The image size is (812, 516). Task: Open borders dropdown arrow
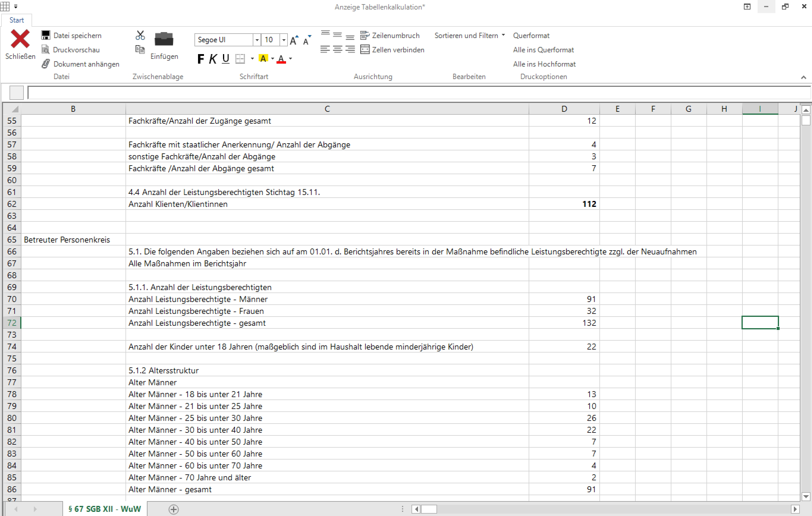pos(252,59)
